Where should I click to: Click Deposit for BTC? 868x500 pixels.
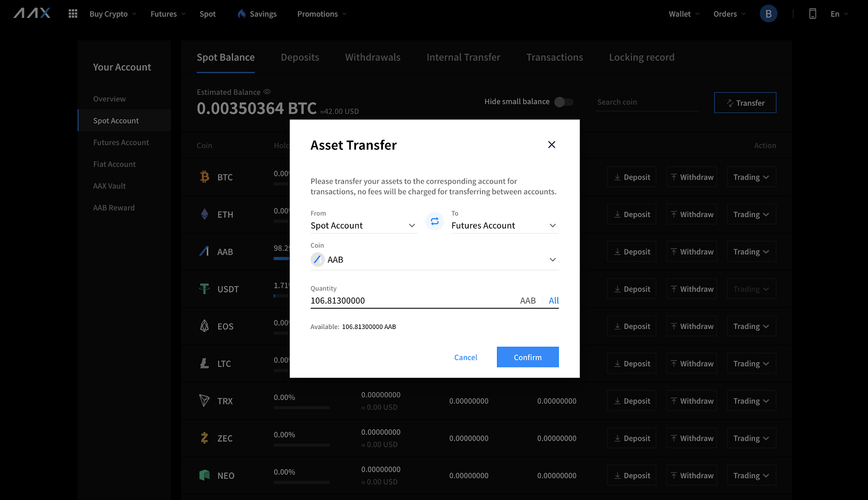point(631,177)
